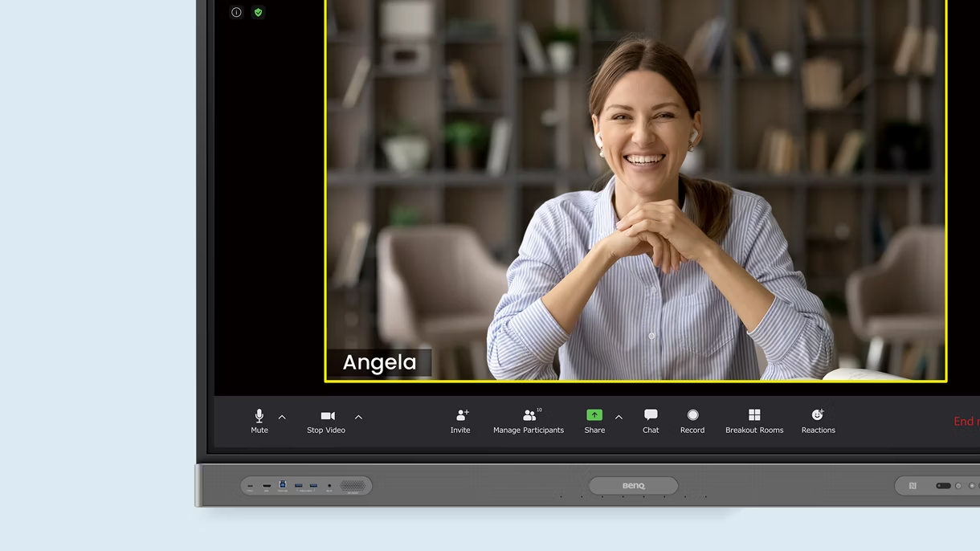Click the red End meeting button
Image resolution: width=980 pixels, height=551 pixels.
(965, 422)
